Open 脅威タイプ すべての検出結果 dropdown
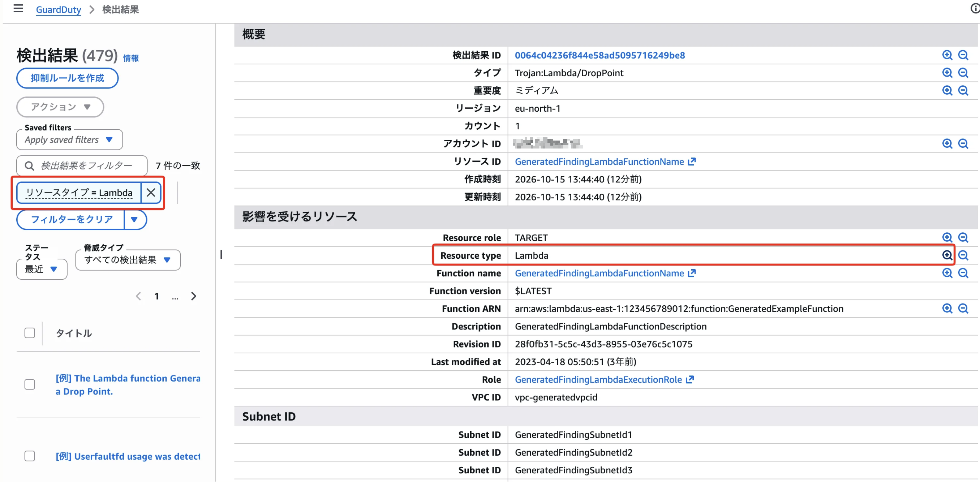This screenshot has height=482, width=980. (128, 260)
